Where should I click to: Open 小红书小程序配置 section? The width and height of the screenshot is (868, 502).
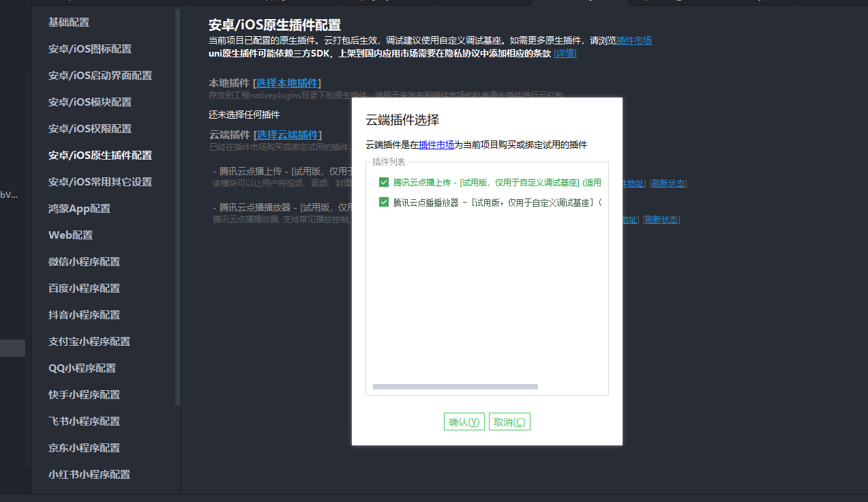(89, 475)
